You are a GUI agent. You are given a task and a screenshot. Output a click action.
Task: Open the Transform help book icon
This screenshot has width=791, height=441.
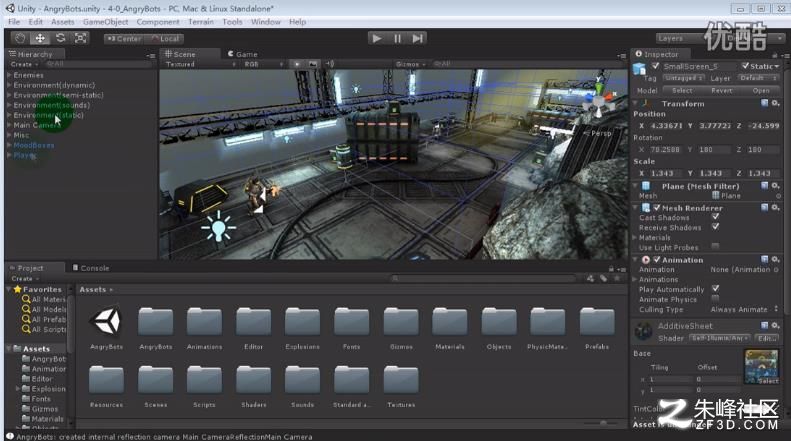[765, 103]
